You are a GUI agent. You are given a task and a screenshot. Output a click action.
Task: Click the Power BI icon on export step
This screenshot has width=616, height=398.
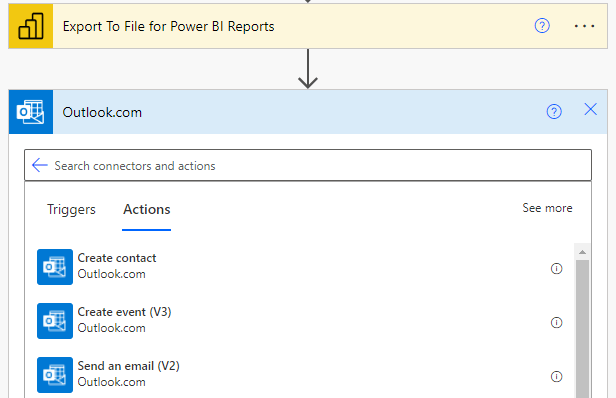tap(31, 26)
